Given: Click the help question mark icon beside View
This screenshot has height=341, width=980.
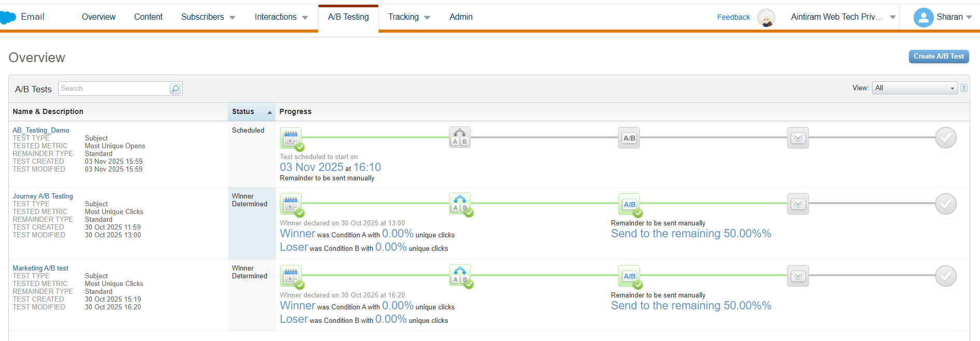Looking at the screenshot, I should pyautogui.click(x=963, y=88).
